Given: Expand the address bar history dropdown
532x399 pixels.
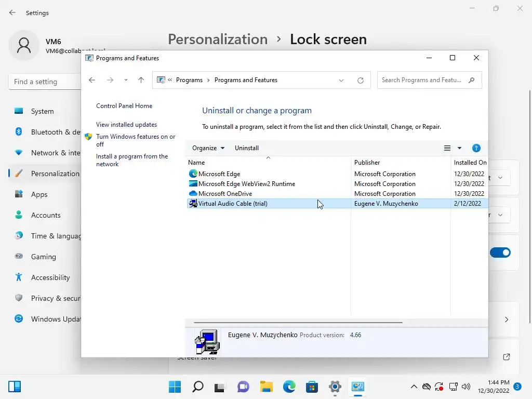Looking at the screenshot, I should 341,81.
